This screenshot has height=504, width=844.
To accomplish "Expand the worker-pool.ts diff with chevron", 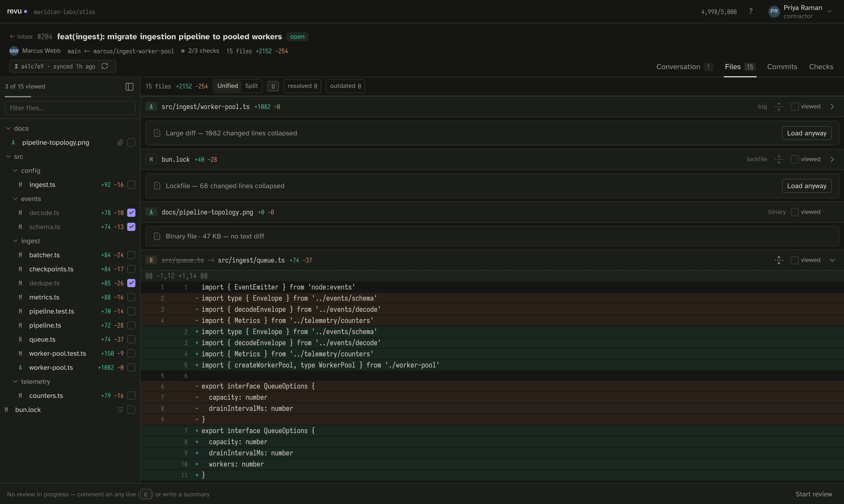I will pos(832,107).
